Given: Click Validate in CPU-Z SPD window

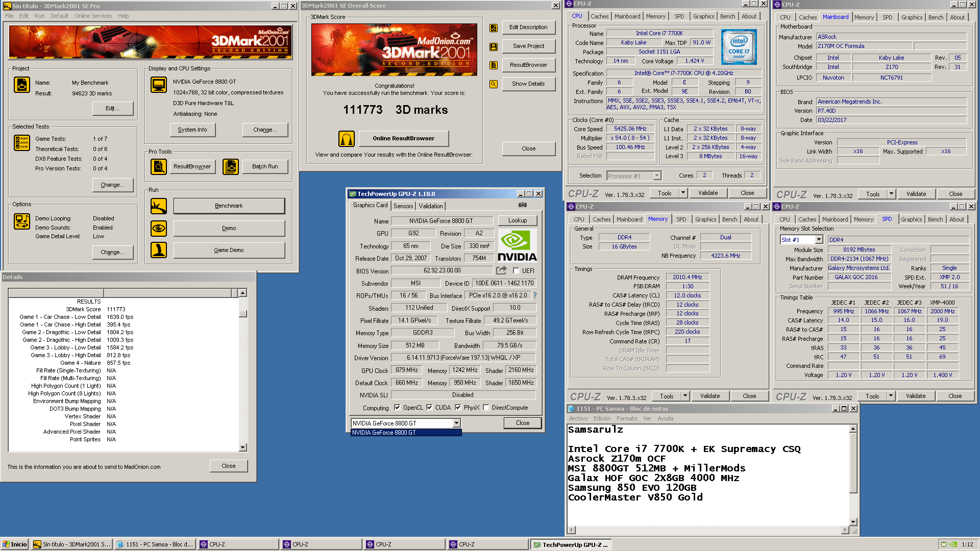Looking at the screenshot, I should (915, 396).
